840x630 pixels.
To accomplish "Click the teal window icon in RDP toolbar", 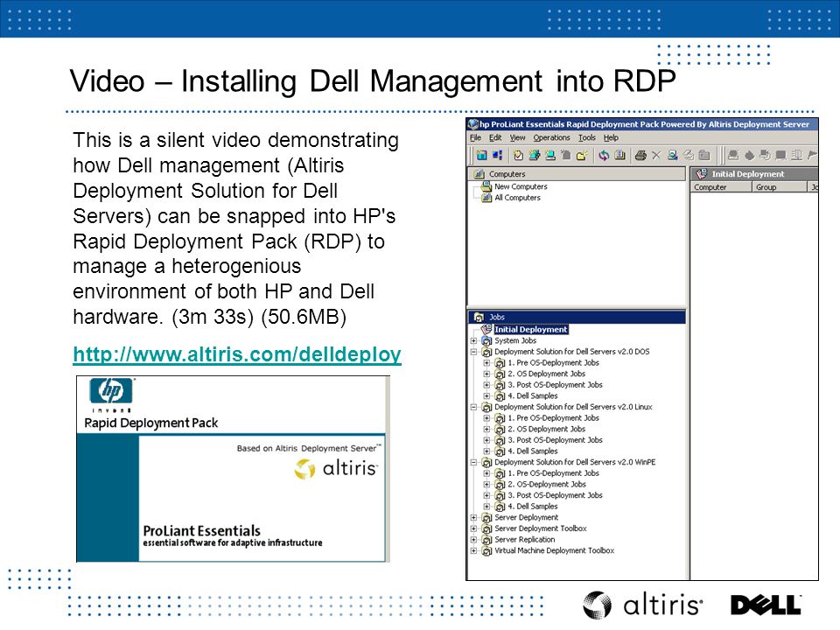I will pyautogui.click(x=481, y=156).
